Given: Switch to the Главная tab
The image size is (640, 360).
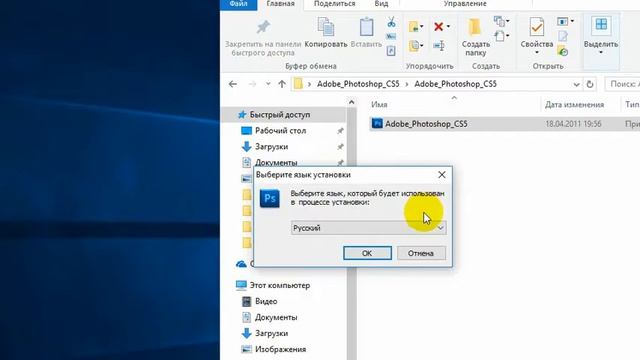Looking at the screenshot, I should coord(280,4).
